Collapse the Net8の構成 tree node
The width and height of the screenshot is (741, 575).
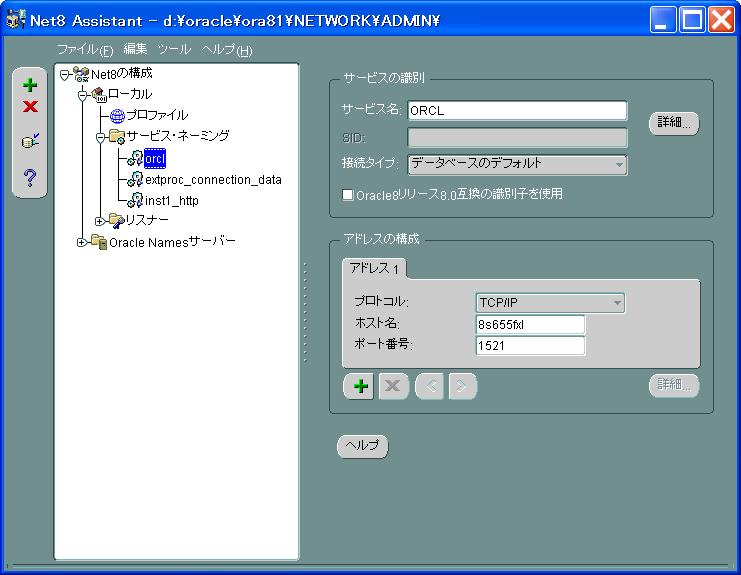coord(65,75)
